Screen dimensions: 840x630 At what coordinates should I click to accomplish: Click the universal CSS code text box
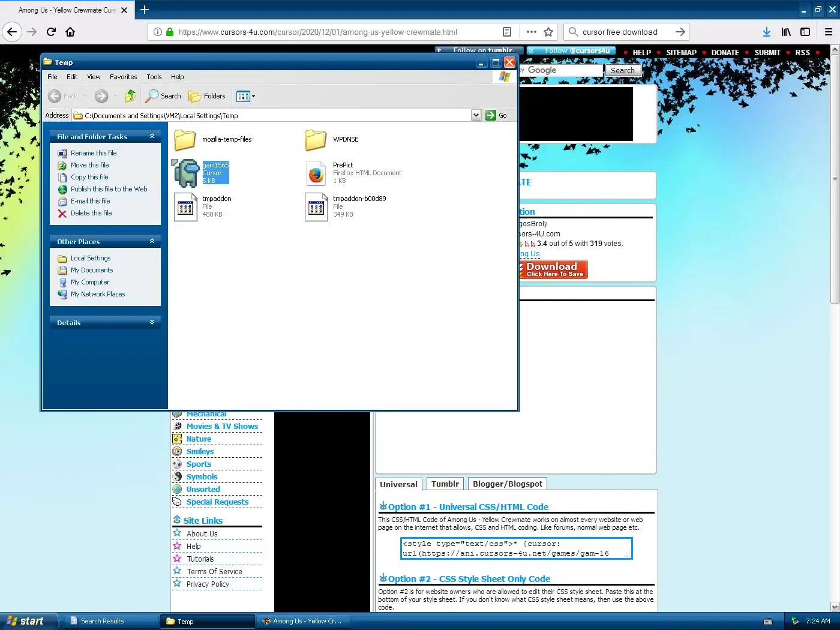coord(516,548)
